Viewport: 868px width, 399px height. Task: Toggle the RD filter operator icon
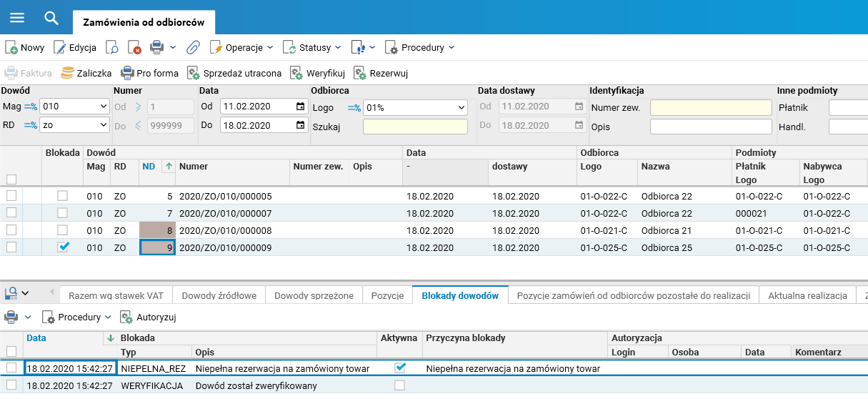(x=31, y=126)
